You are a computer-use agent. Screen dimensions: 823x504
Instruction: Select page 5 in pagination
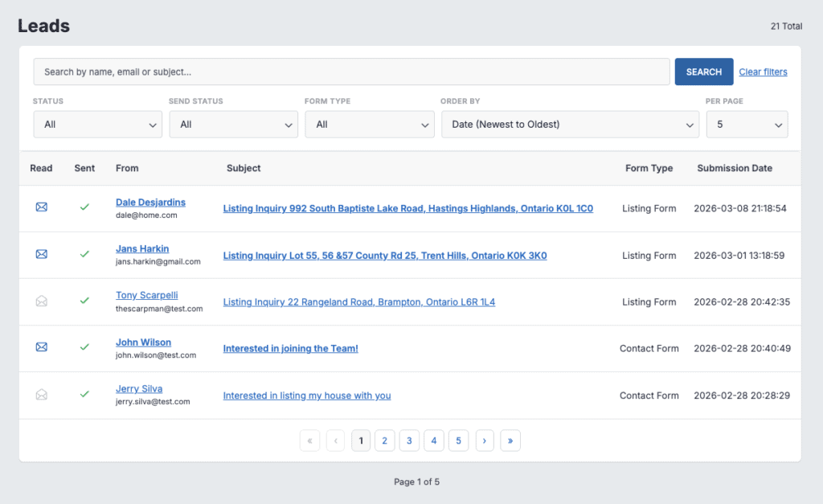click(x=458, y=440)
